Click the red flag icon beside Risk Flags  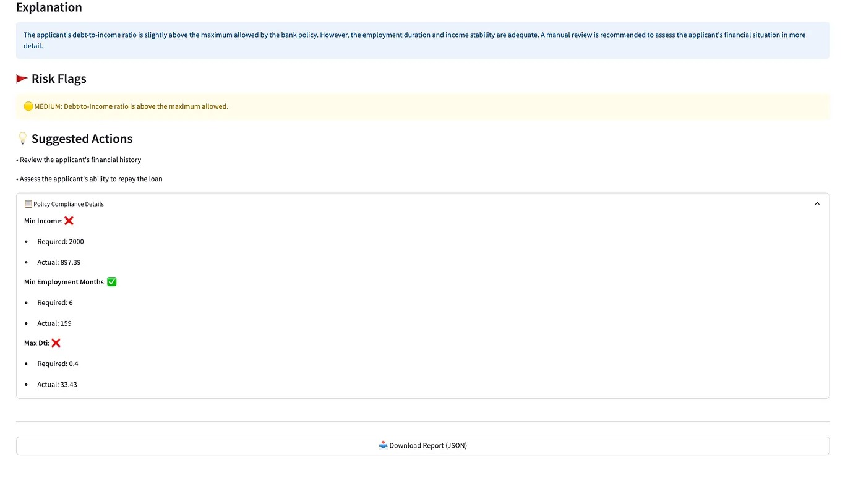[22, 79]
